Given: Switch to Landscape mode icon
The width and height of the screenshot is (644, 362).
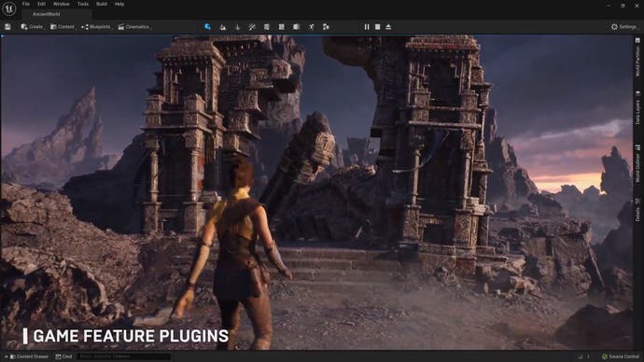Looking at the screenshot, I should coord(223,27).
